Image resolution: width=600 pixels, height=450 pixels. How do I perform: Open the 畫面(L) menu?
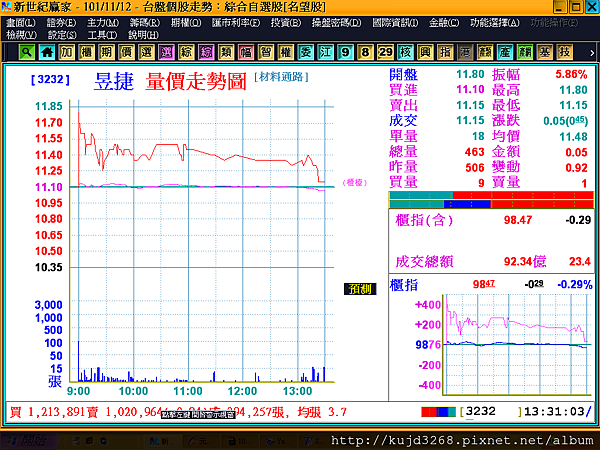point(21,23)
